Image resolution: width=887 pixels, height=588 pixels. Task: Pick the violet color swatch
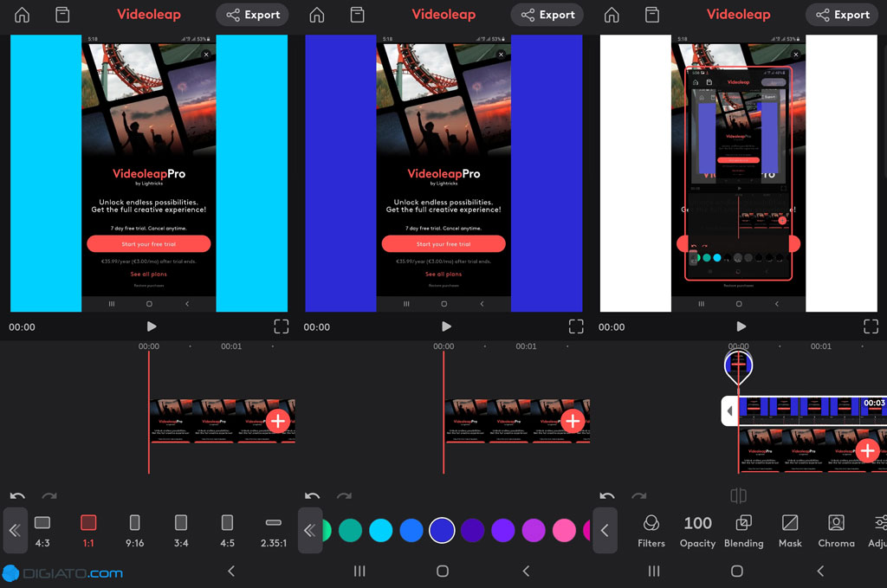[503, 530]
